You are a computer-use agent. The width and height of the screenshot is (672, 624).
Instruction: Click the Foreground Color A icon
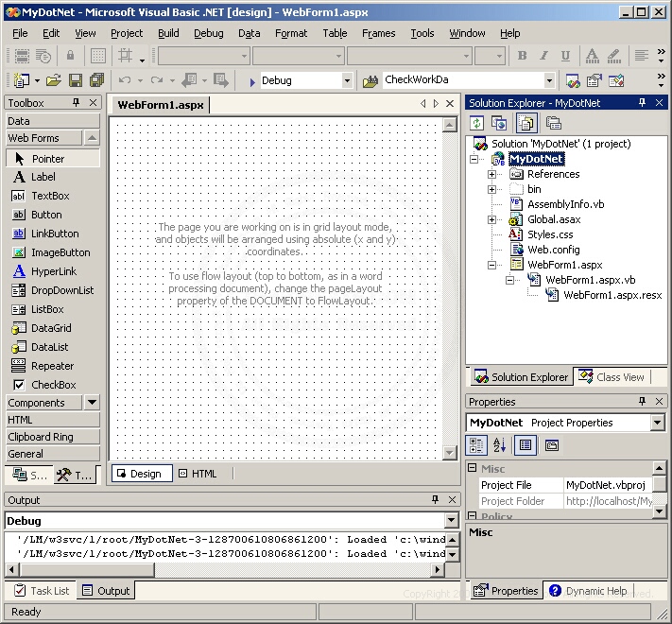[x=593, y=56]
